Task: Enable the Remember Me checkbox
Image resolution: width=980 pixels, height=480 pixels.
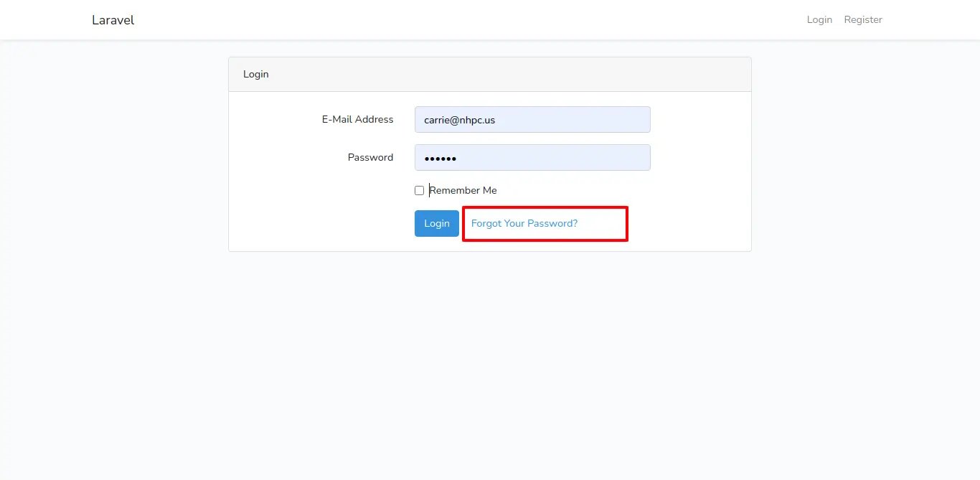Action: tap(420, 191)
